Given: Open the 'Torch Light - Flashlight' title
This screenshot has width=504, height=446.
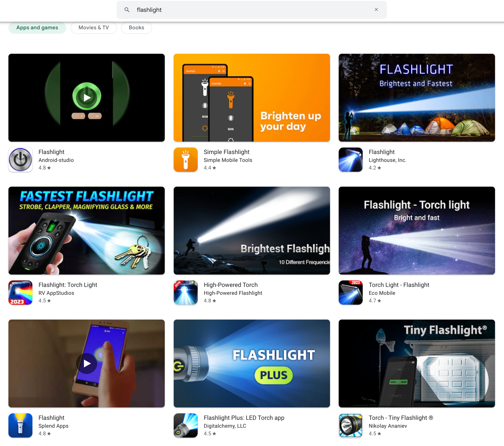Looking at the screenshot, I should tap(399, 285).
